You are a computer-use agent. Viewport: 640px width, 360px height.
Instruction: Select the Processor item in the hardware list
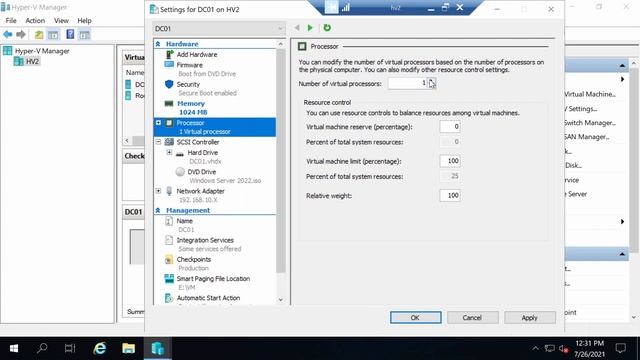coord(215,127)
